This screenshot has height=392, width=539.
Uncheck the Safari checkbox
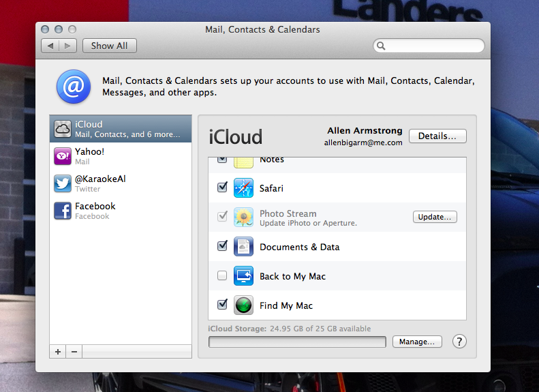[x=222, y=187]
